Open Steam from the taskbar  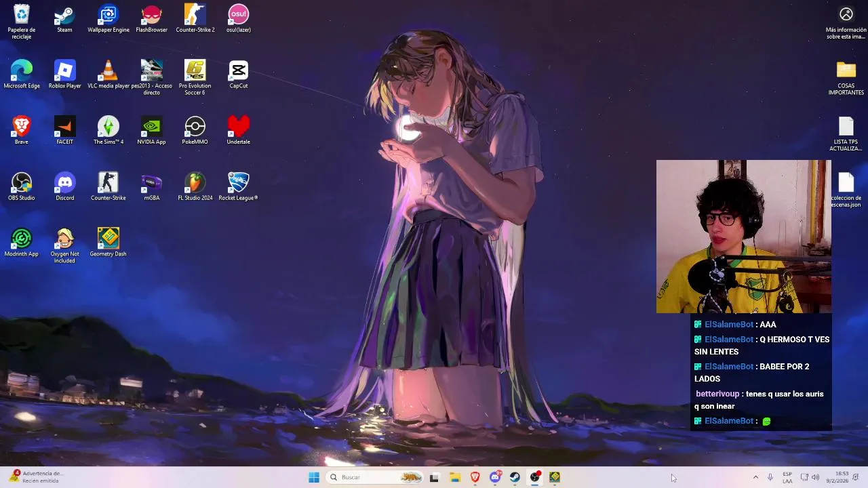tap(515, 477)
